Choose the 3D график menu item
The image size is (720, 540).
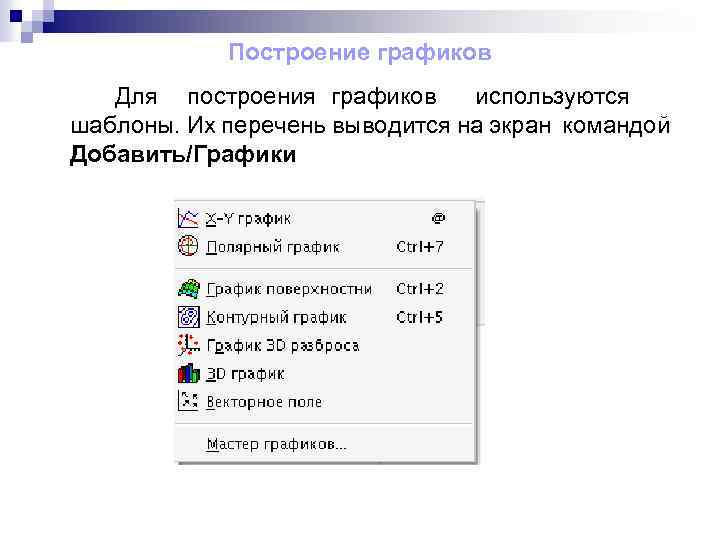pyautogui.click(x=324, y=374)
